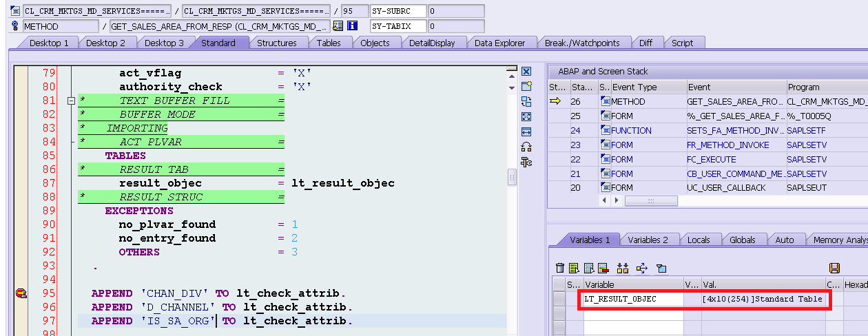The width and height of the screenshot is (868, 336).
Task: Click the SY-SUBRC field
Action: (398, 11)
